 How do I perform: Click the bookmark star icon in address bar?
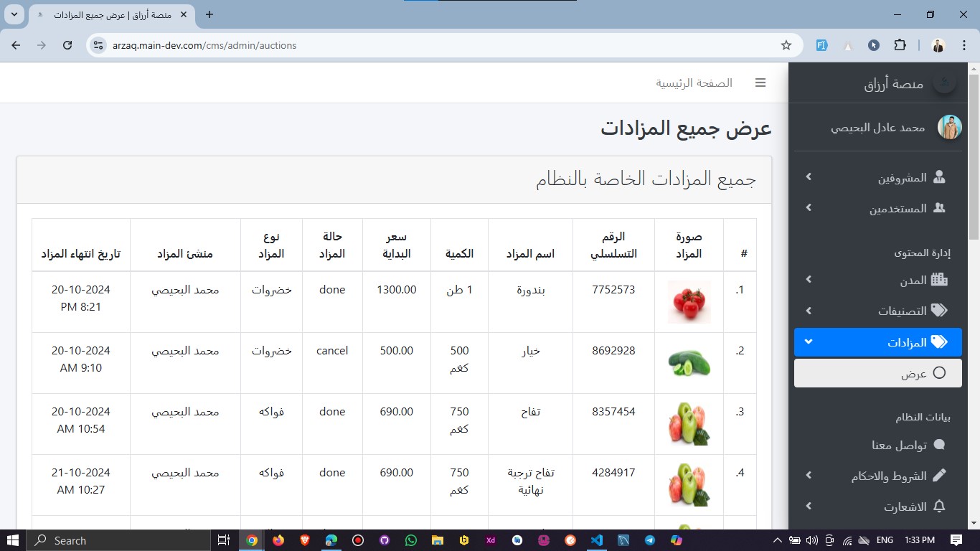click(786, 45)
